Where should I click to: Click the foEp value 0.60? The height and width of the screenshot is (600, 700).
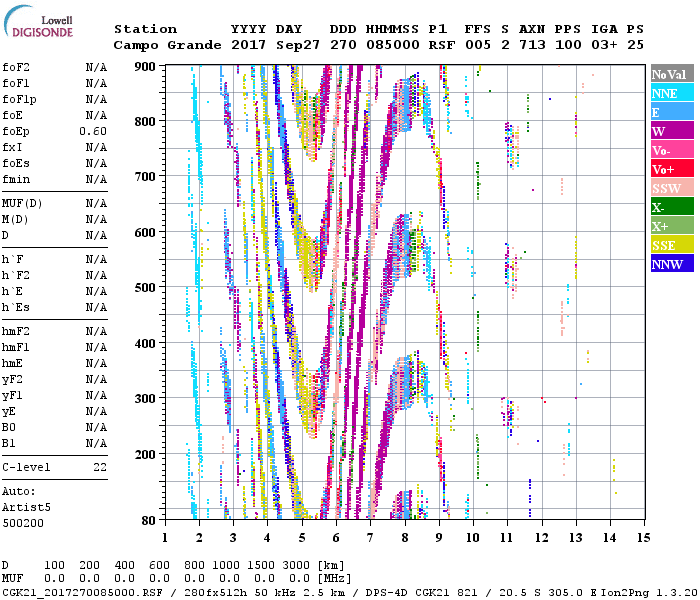click(94, 131)
